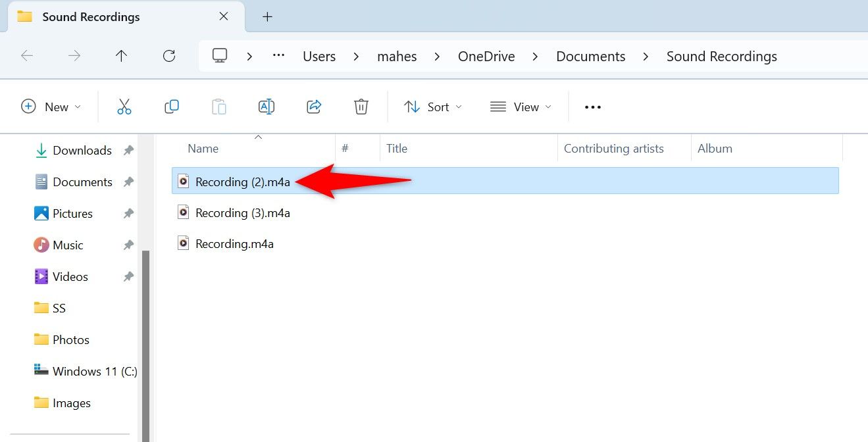Screen dimensions: 868x442
Task: Go back with the left arrow
Action: pos(27,57)
